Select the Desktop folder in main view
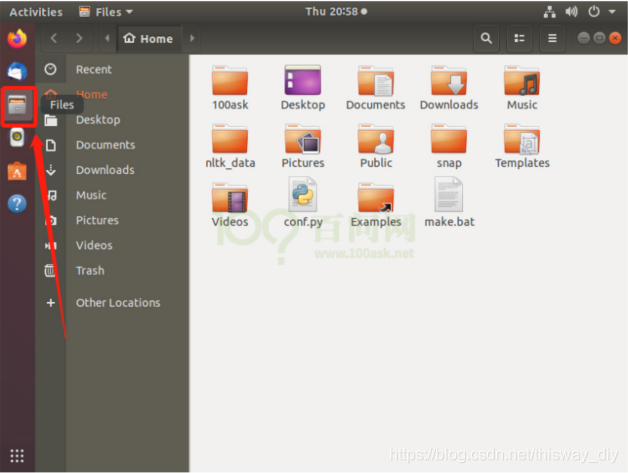The height and width of the screenshot is (473, 628). [x=303, y=88]
